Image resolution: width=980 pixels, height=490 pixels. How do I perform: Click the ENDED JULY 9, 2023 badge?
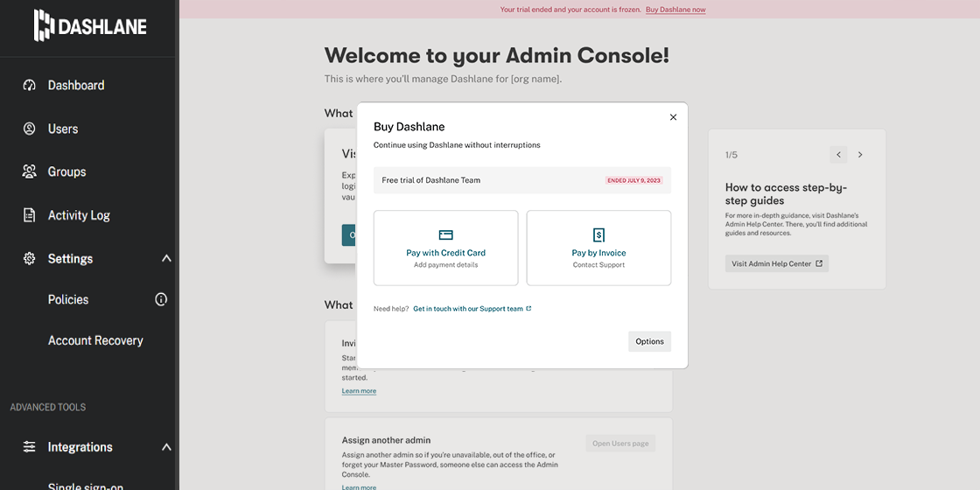(x=634, y=180)
